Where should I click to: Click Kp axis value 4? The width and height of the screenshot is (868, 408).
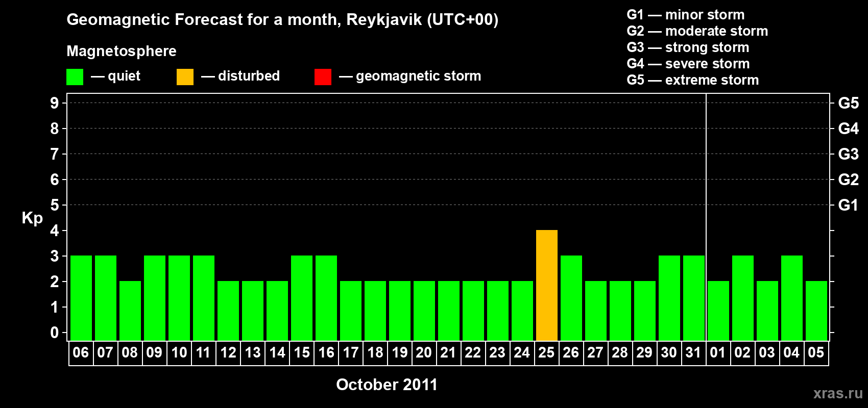click(55, 231)
